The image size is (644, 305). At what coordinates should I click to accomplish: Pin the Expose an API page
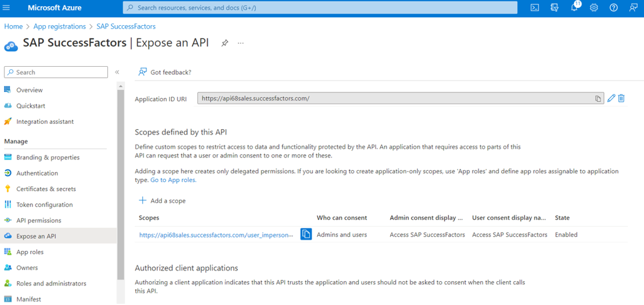[224, 43]
